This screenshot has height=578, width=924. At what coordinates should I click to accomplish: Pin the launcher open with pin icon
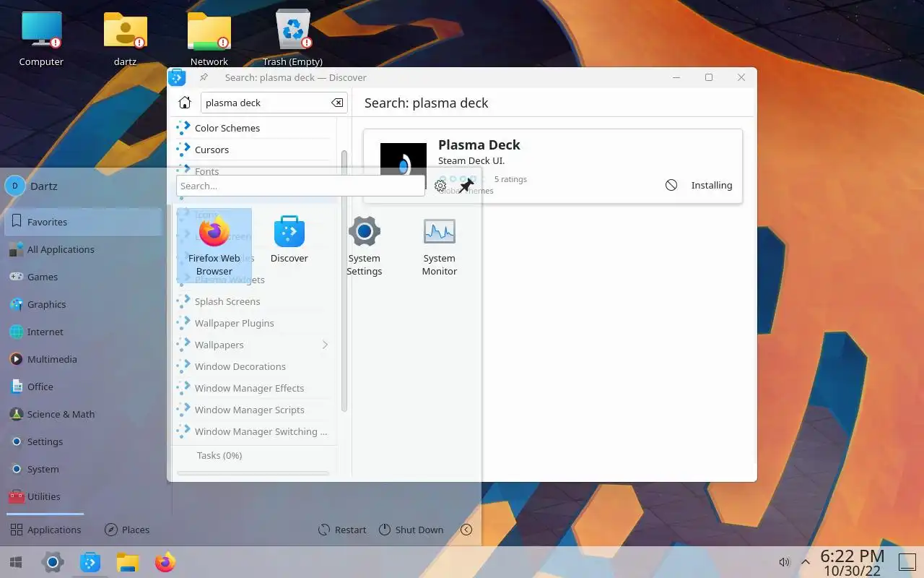pos(466,186)
